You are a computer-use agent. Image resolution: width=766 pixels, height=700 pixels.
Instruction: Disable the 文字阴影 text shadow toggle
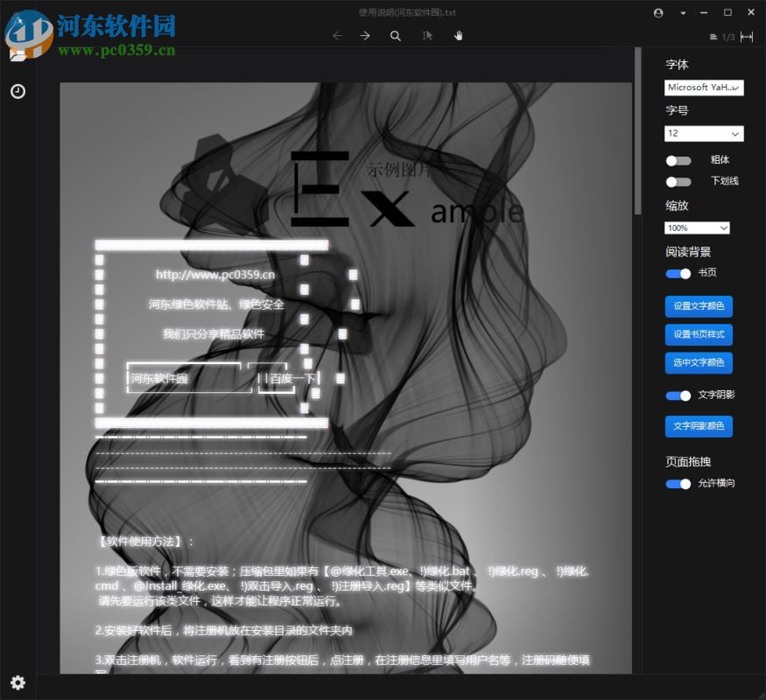pos(678,395)
